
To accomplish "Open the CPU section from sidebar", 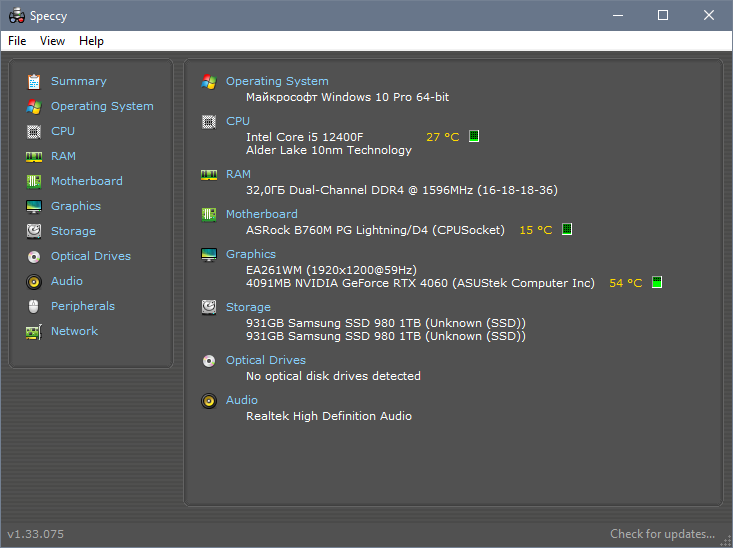I will 63,131.
